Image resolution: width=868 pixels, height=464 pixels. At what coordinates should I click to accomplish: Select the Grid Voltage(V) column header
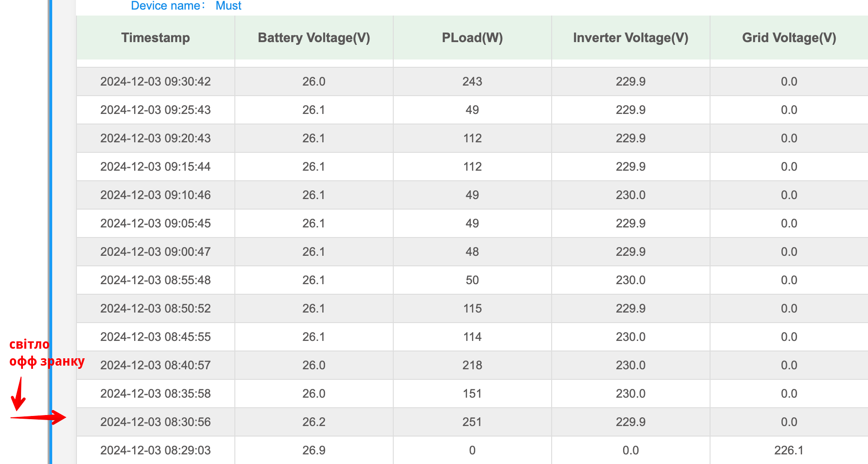pyautogui.click(x=789, y=38)
